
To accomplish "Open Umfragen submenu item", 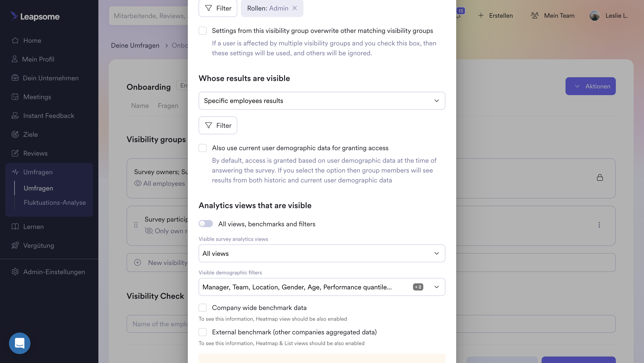I will (x=38, y=188).
